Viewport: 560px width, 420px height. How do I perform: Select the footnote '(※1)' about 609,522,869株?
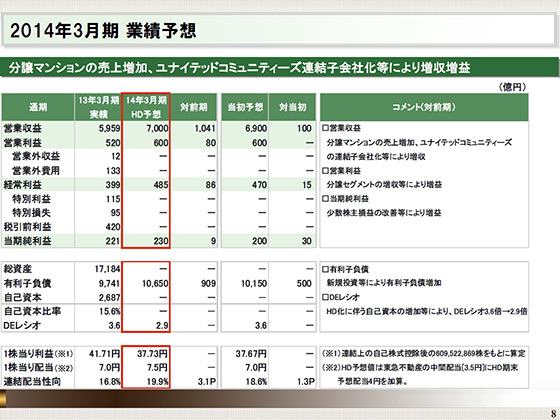tap(424, 354)
